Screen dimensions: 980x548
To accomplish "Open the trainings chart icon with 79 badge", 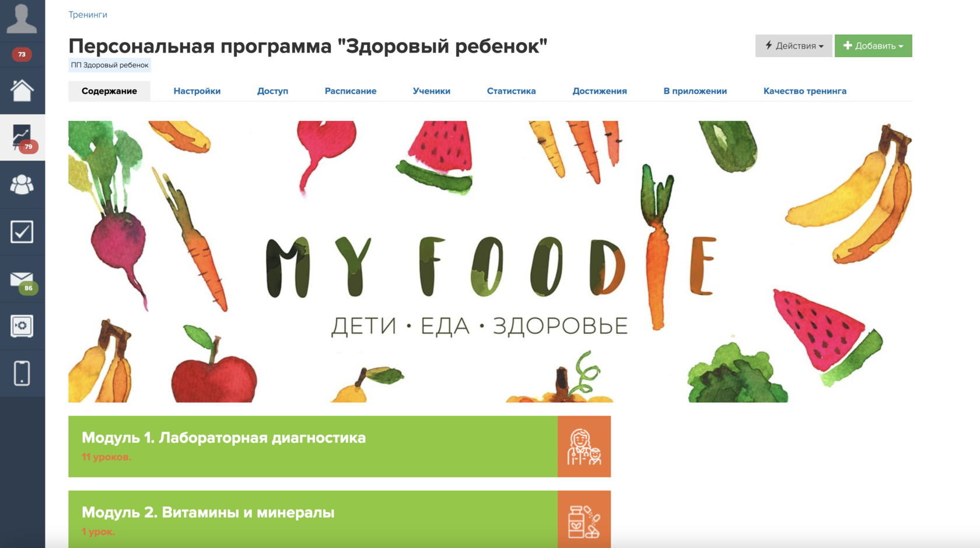I will coord(22,138).
